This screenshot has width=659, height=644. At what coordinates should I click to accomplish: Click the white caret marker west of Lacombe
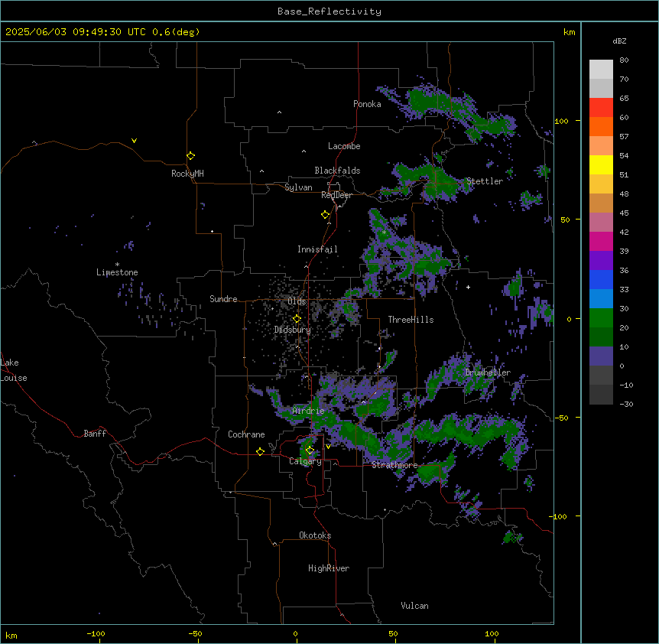(x=304, y=151)
